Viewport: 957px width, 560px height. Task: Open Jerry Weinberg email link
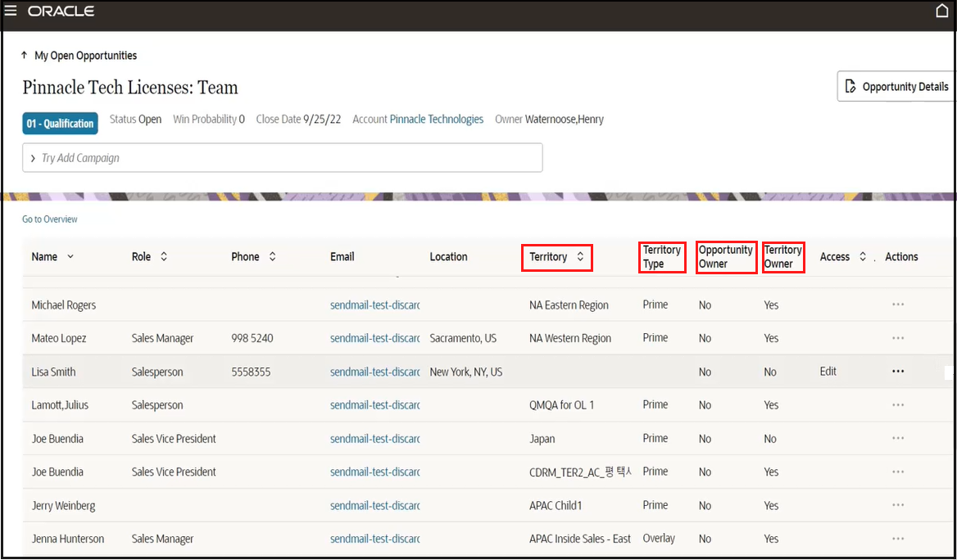(374, 506)
